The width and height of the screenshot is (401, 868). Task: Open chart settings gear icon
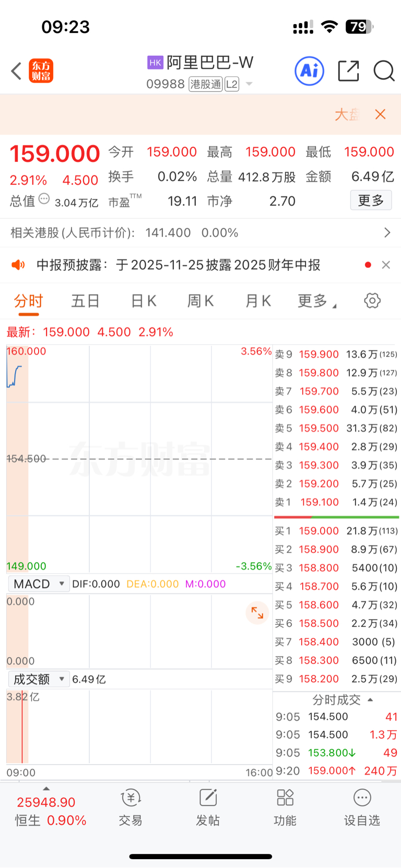372,301
